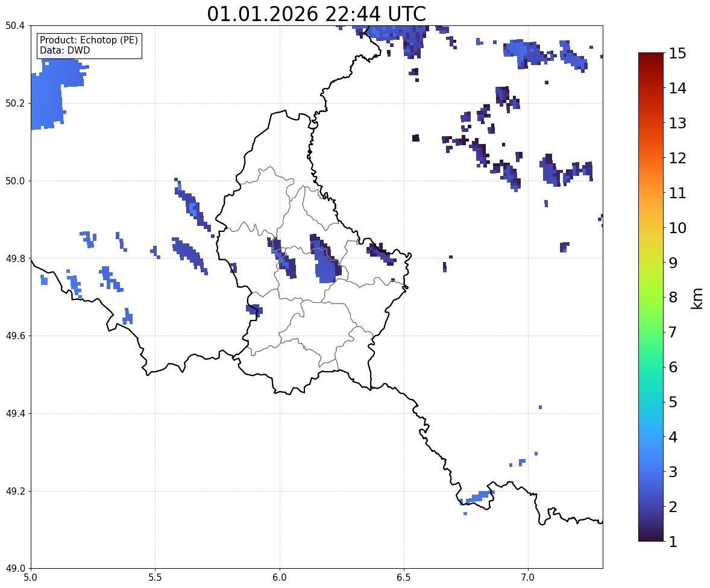This screenshot has height=588, width=710.
Task: Click the green 7 km colorbar band
Action: 651,332
